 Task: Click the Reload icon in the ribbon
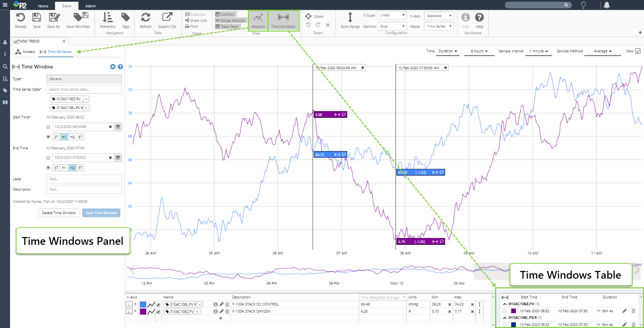20,18
